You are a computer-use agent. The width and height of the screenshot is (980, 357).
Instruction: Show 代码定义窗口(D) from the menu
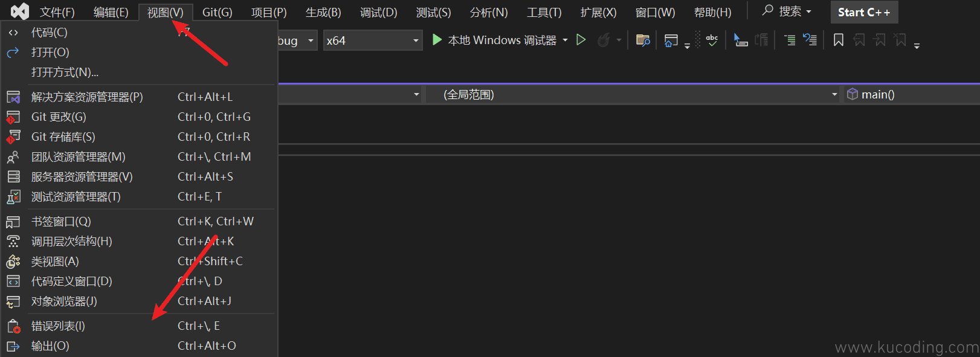tap(139, 281)
